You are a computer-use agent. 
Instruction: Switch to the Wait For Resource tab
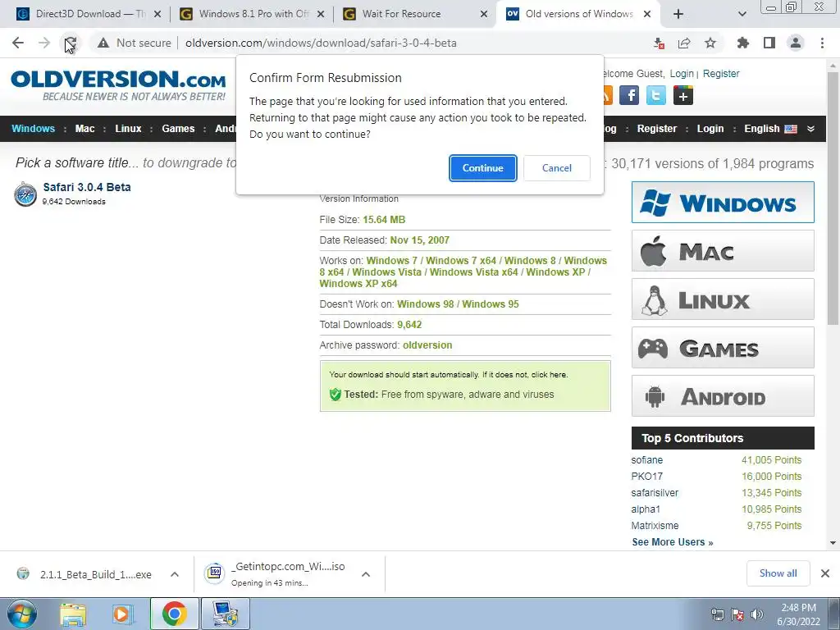[415, 14]
